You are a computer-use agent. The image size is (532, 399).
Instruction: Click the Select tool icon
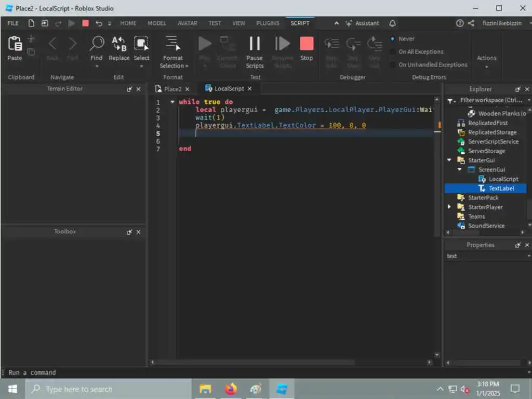click(x=141, y=44)
